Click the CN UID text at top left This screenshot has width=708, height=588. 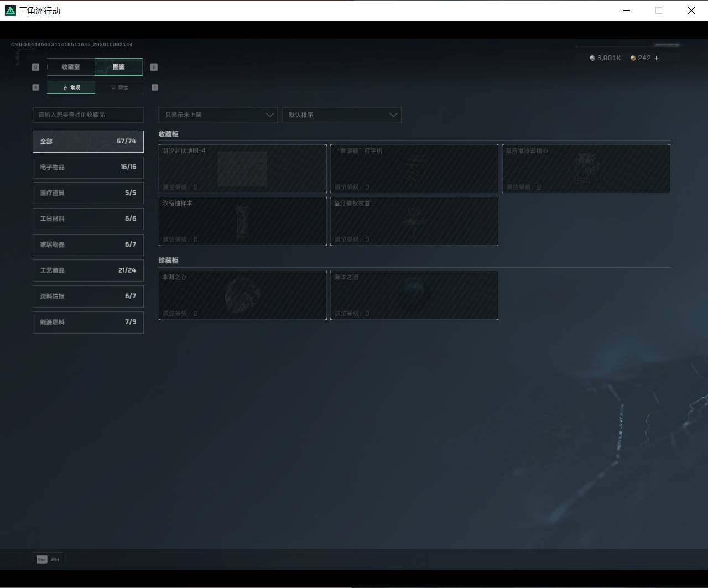[x=72, y=44]
